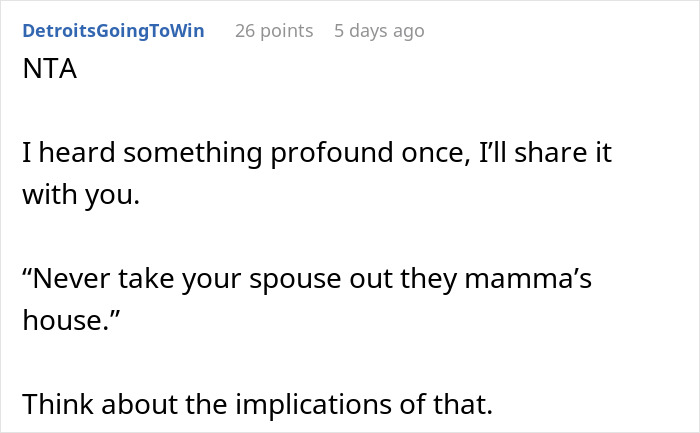
Task: Click the 26 points score
Action: (273, 31)
